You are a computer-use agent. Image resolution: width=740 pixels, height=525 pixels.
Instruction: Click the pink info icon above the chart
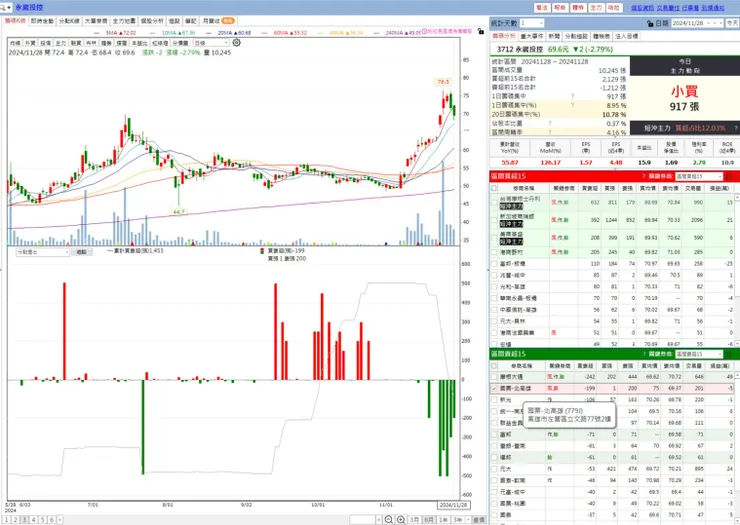(x=424, y=31)
